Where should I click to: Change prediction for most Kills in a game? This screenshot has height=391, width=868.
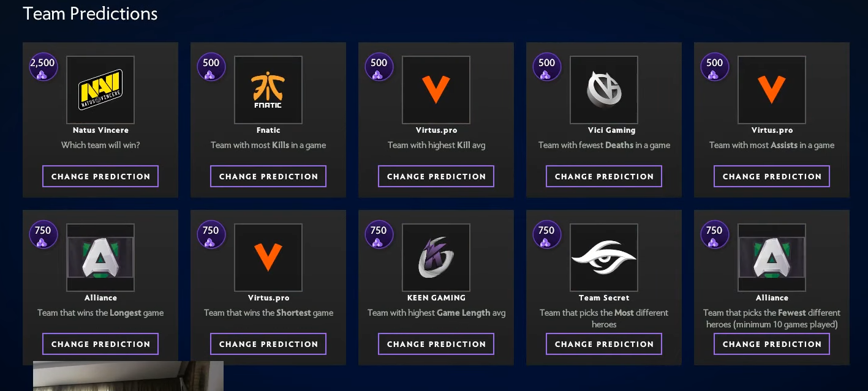tap(268, 176)
